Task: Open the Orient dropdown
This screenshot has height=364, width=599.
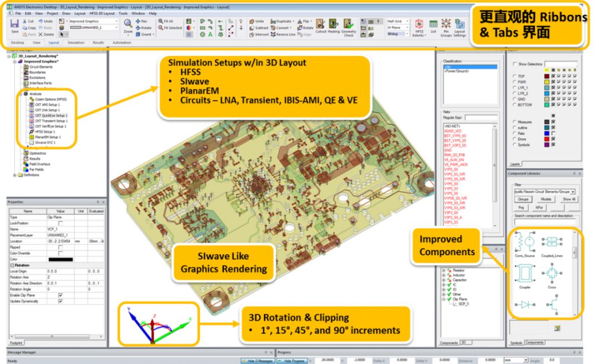Action: click(145, 34)
